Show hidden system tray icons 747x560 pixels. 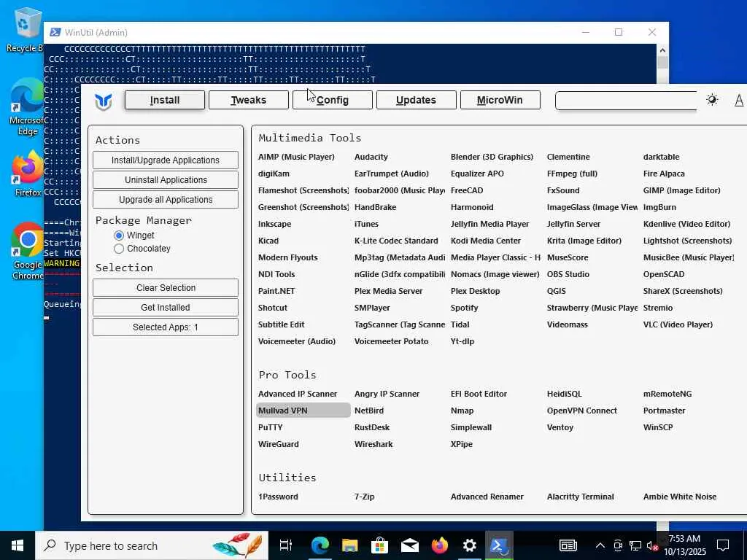pos(600,545)
